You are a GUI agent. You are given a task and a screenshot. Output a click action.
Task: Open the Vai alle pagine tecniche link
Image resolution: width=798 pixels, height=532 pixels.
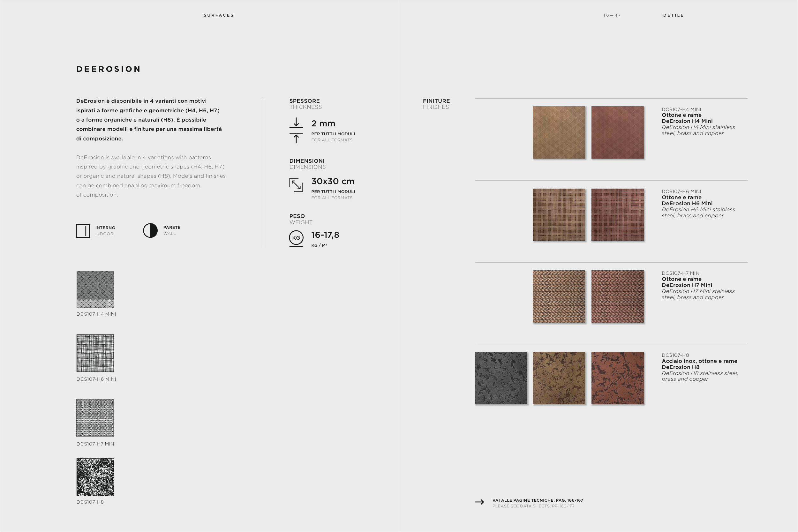pos(538,500)
